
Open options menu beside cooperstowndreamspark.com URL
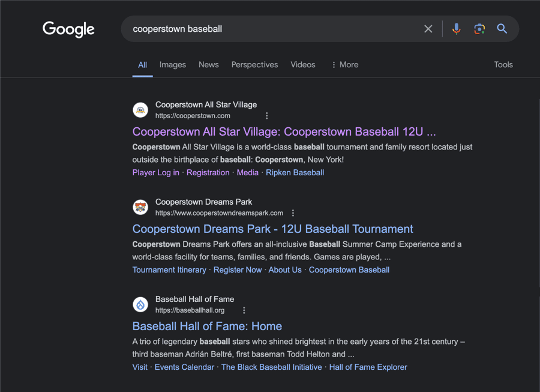click(x=293, y=213)
